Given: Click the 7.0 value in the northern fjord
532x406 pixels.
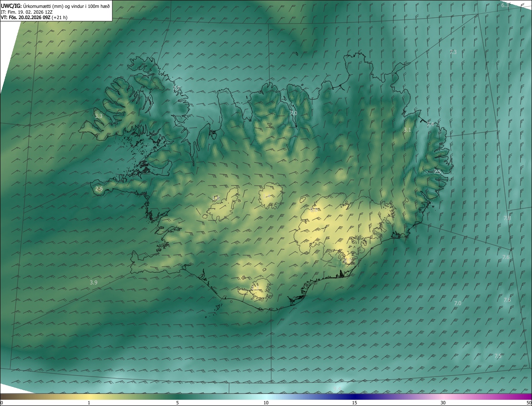Looking at the screenshot, I should click(x=293, y=113).
